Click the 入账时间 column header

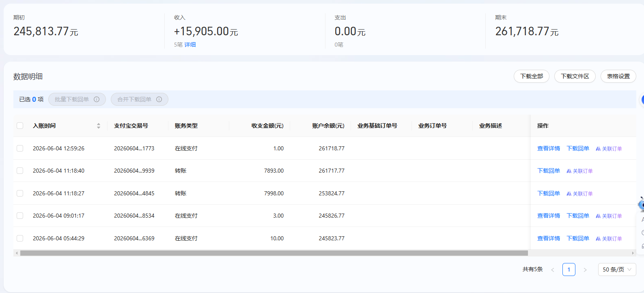44,126
